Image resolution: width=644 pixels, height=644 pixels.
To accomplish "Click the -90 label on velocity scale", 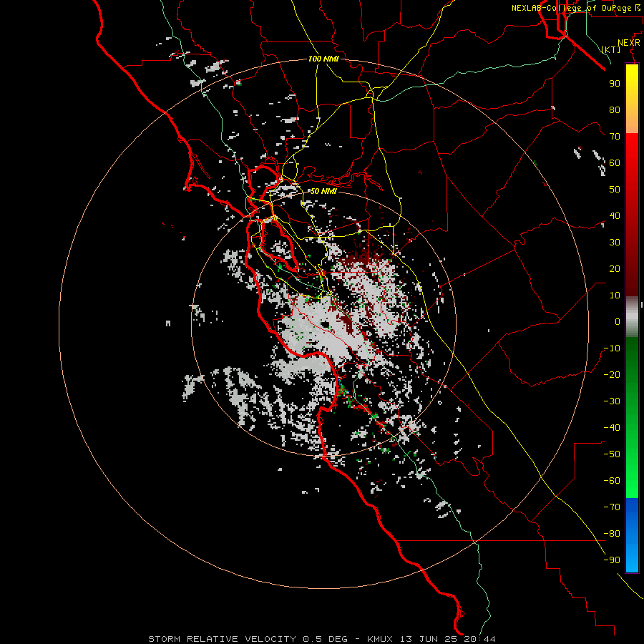I will point(612,560).
